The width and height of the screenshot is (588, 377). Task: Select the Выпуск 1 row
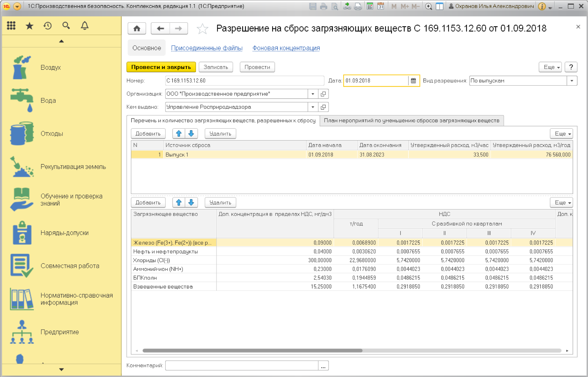(352, 155)
